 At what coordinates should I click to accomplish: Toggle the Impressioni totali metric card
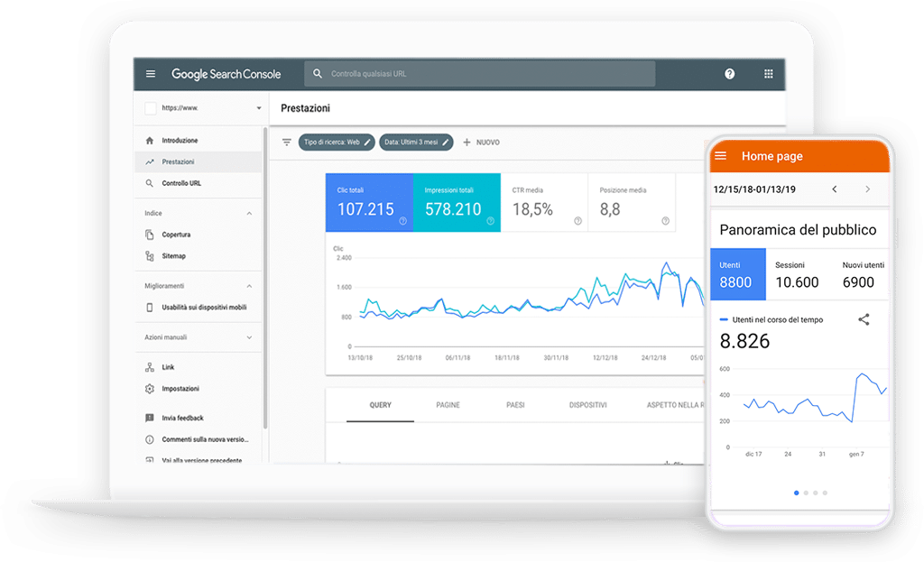(457, 203)
